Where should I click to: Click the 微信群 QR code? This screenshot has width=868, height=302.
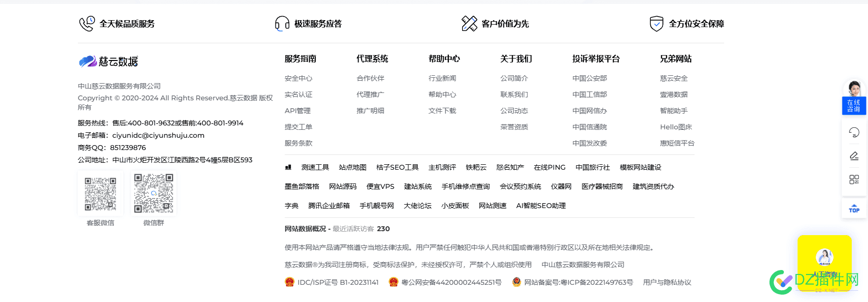click(154, 193)
